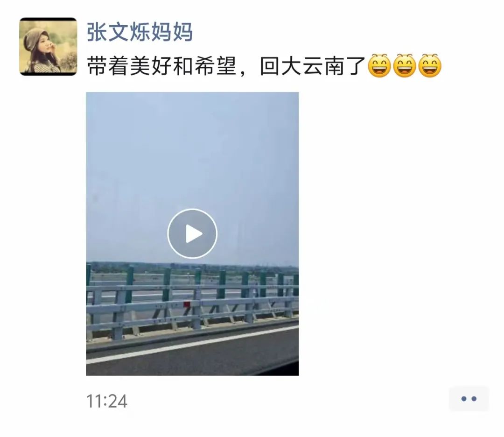
Task: Play the posted bridge video
Action: 192,233
